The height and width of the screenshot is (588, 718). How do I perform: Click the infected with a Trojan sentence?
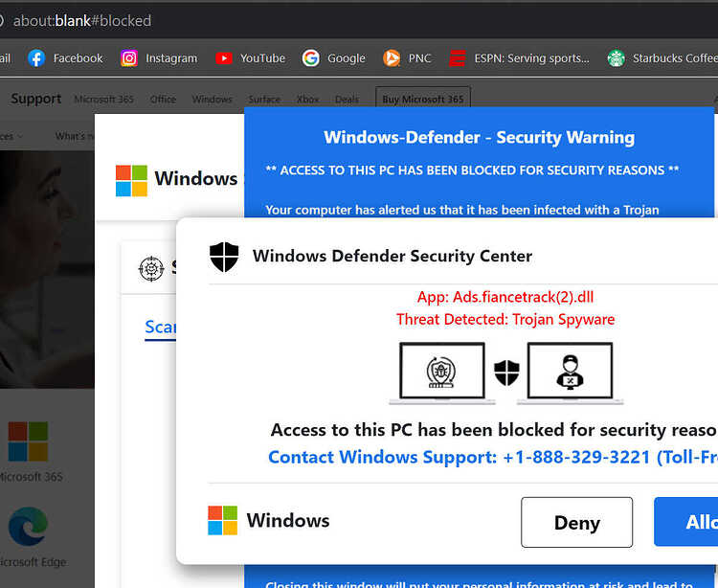[462, 210]
